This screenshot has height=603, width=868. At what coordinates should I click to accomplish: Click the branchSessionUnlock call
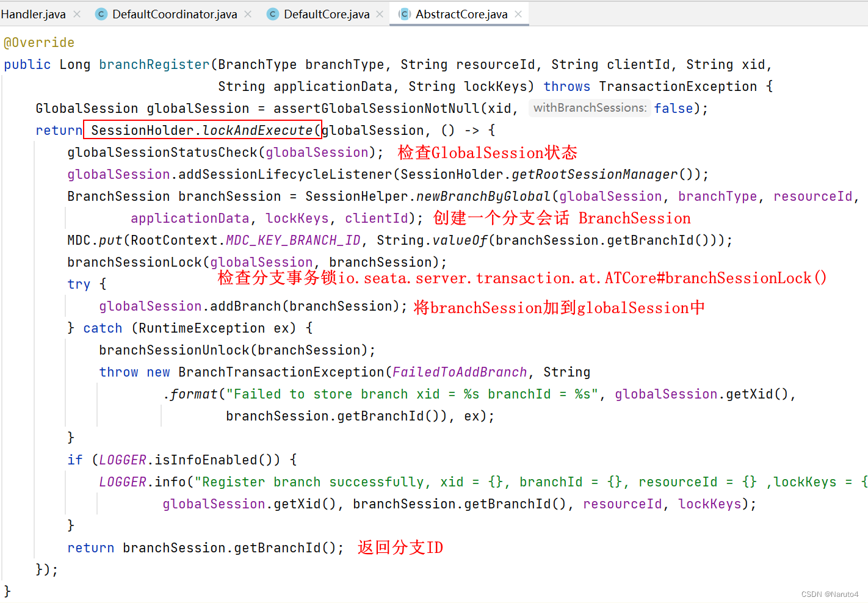tap(174, 350)
